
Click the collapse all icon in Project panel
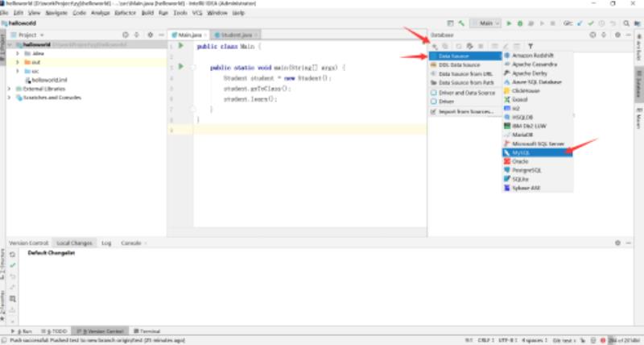point(136,35)
